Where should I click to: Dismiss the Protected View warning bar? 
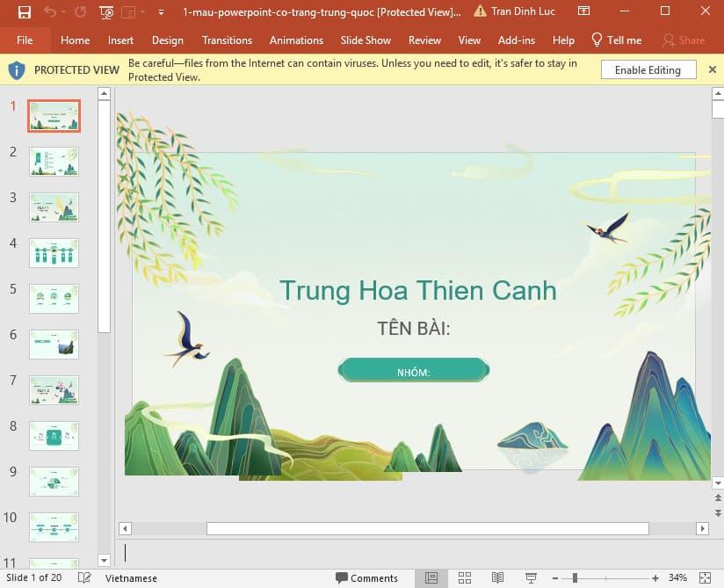tap(713, 69)
